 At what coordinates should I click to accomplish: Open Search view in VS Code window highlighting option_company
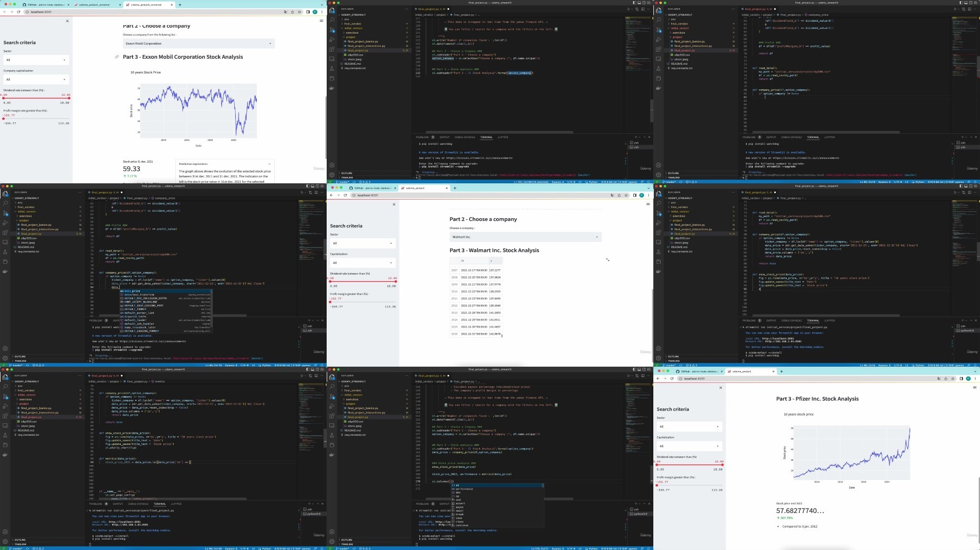click(332, 20)
